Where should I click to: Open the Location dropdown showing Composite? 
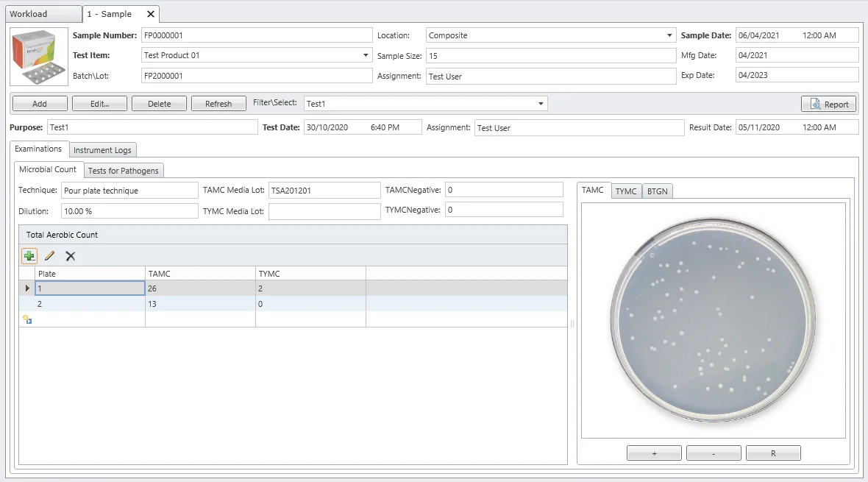[669, 35]
